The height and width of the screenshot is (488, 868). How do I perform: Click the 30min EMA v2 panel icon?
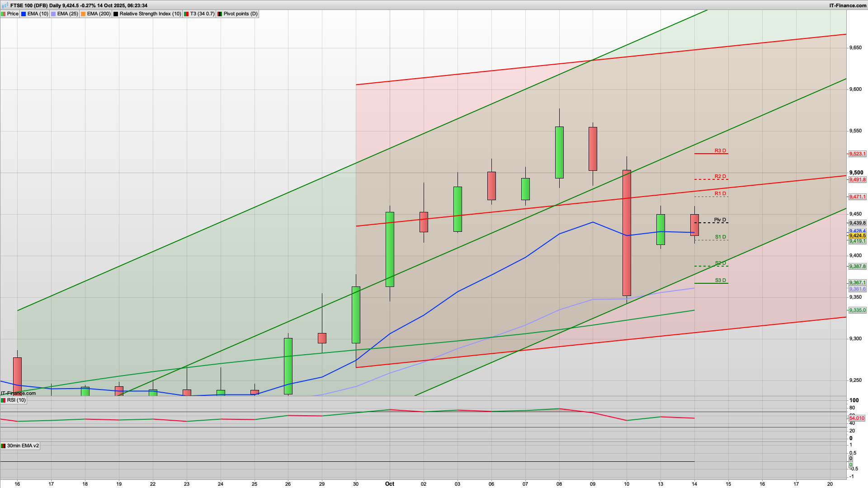tap(3, 446)
